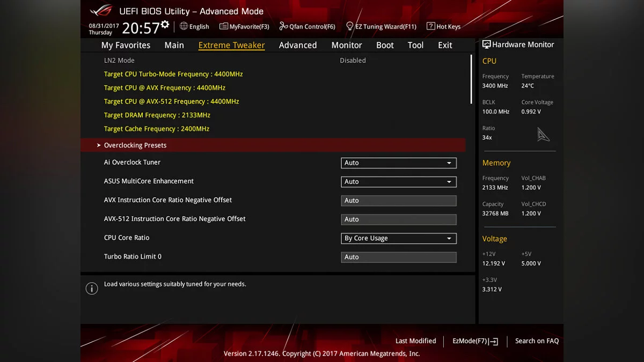Expand the Overclocking Presets submenu

pyautogui.click(x=135, y=145)
